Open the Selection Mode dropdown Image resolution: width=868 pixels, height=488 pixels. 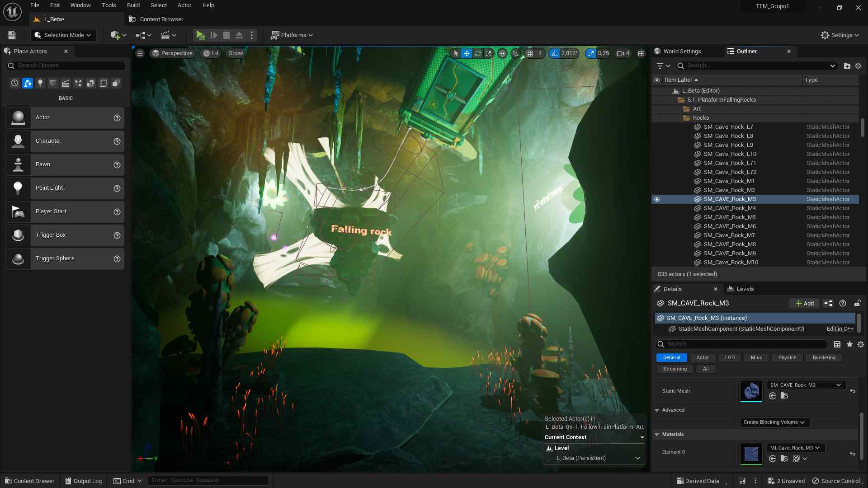coord(63,35)
